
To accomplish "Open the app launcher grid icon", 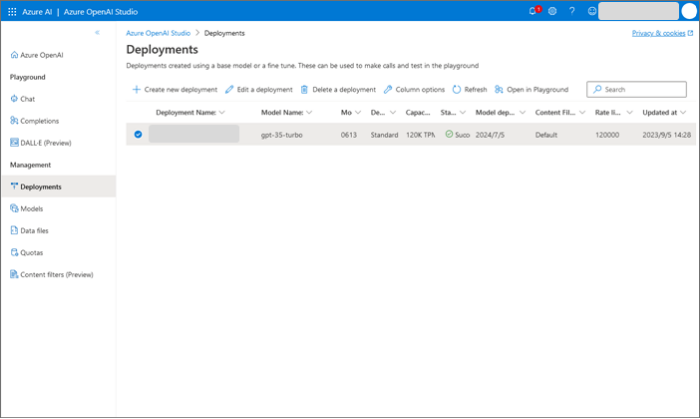I will tap(12, 12).
